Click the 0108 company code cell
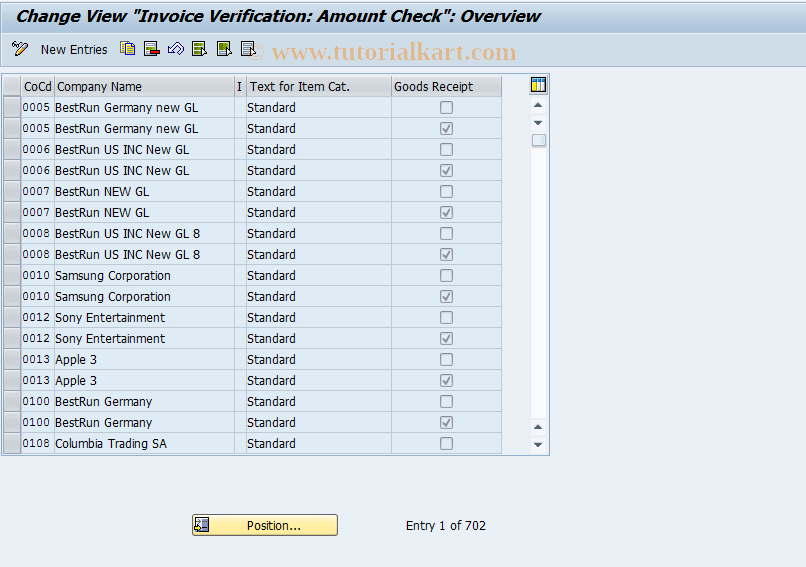Image resolution: width=806 pixels, height=567 pixels. 37,444
